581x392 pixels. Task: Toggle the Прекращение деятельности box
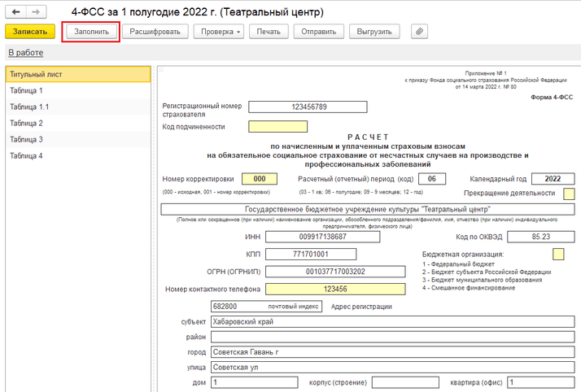tap(569, 194)
